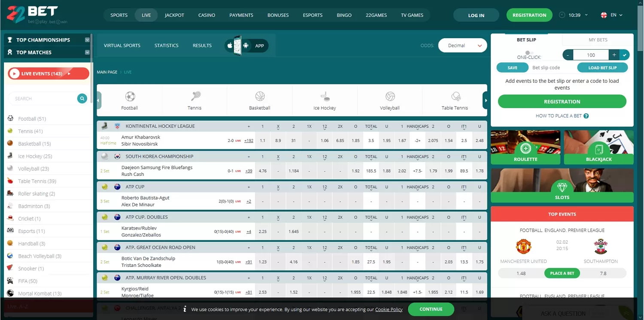The height and width of the screenshot is (320, 644).
Task: Expand the Top Matches section
Action: pos(88,52)
